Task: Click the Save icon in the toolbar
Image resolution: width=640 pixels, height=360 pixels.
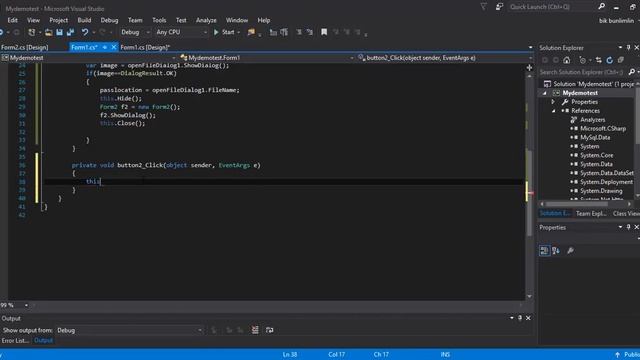Action: (x=60, y=32)
